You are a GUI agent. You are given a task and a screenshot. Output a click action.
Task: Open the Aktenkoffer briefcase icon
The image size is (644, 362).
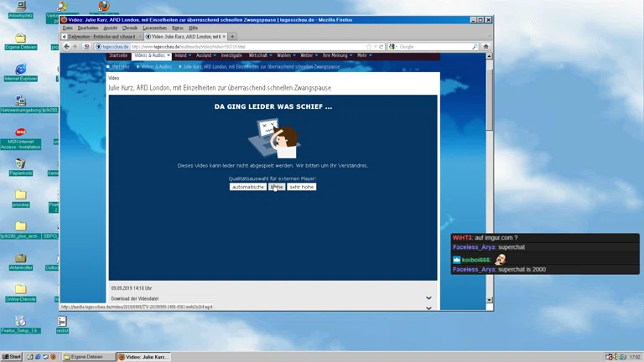pyautogui.click(x=20, y=261)
